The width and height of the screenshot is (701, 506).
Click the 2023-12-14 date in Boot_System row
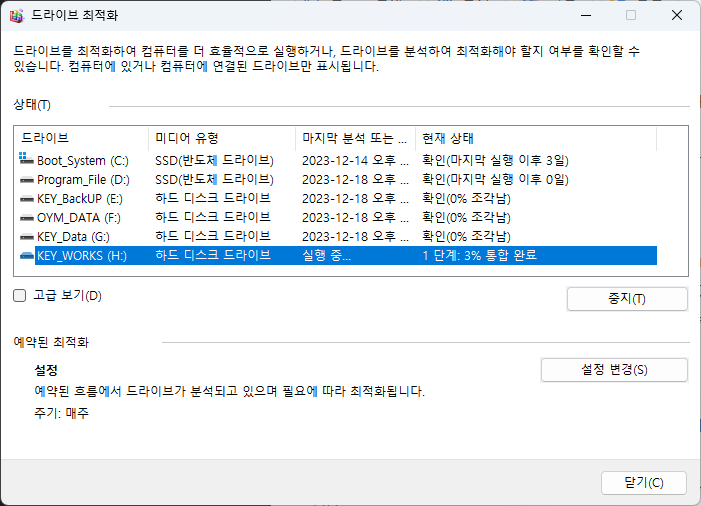355,160
